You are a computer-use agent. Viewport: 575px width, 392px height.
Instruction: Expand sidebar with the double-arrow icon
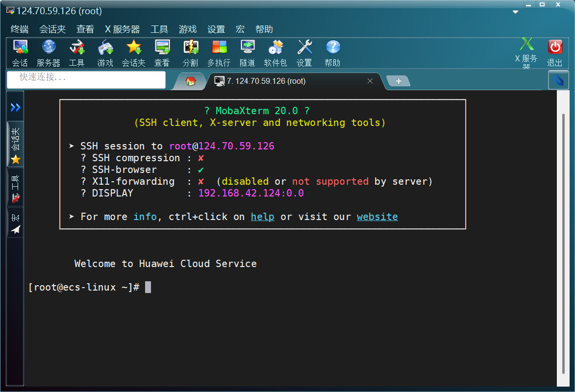(x=15, y=107)
